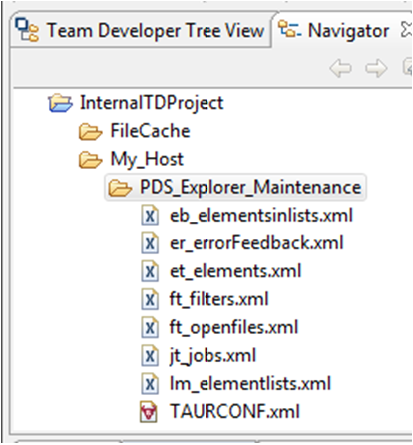
Task: Click the My_Host folder icon
Action: [x=90, y=160]
